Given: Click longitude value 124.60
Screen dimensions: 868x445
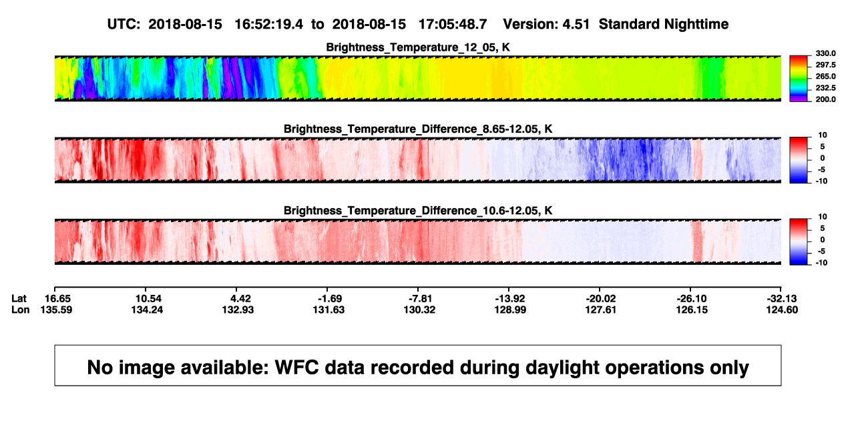Looking at the screenshot, I should click(x=784, y=310).
